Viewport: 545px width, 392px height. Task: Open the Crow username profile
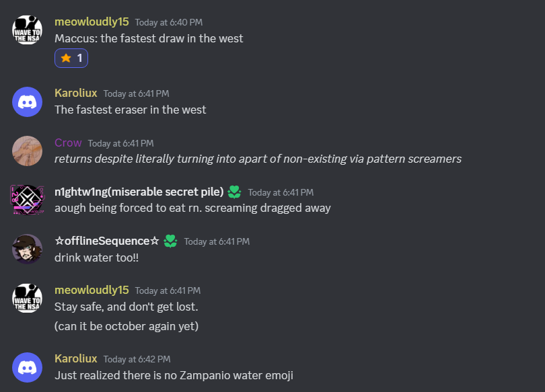[x=68, y=143]
